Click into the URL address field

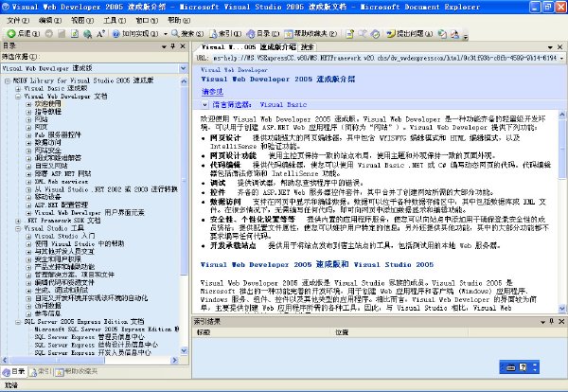point(384,58)
